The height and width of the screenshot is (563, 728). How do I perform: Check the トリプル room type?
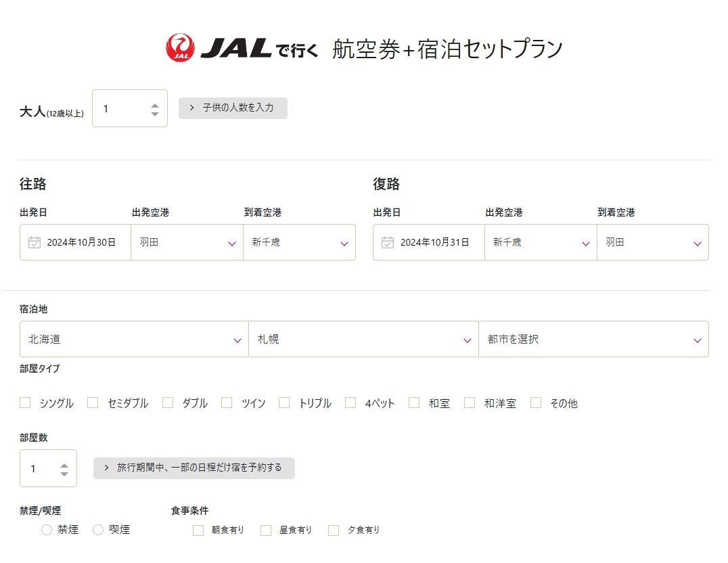[284, 403]
